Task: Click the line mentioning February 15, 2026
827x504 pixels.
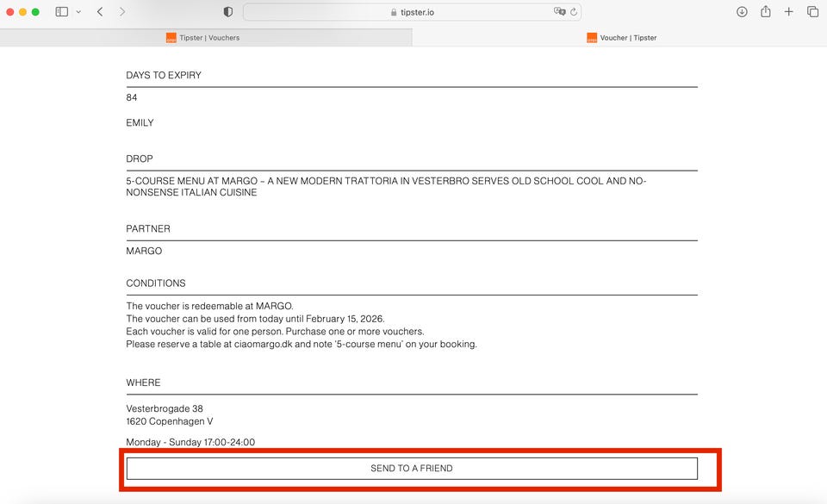Action: pyautogui.click(x=255, y=319)
